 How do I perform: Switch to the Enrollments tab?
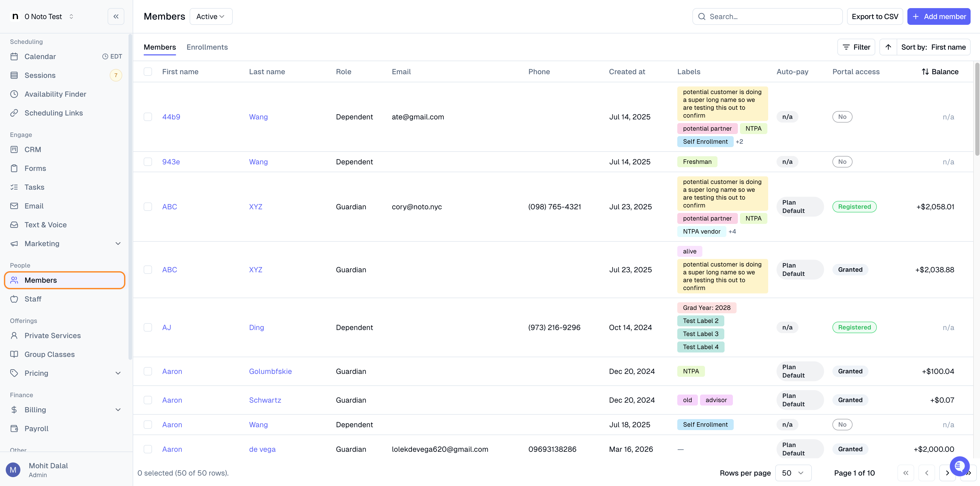click(207, 47)
